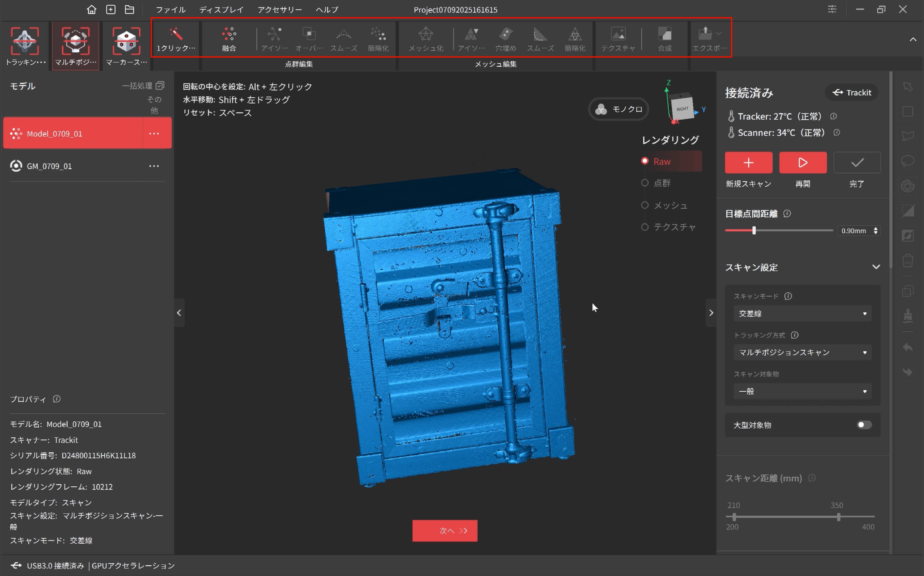Click the 再開 resume scan play button
The width and height of the screenshot is (924, 576).
coord(803,163)
